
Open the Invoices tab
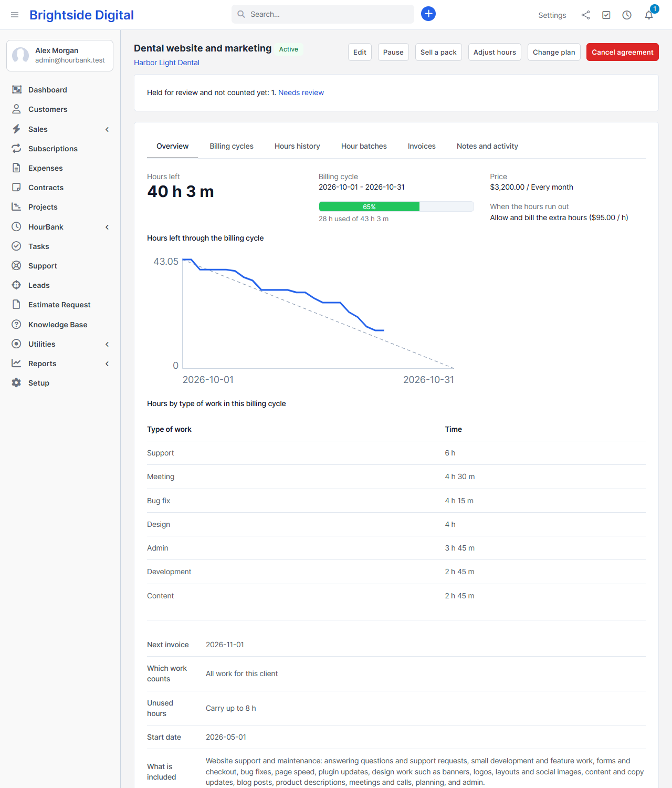tap(422, 146)
